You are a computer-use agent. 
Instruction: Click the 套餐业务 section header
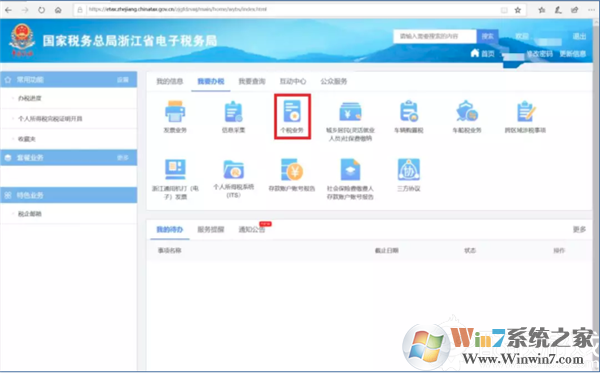click(68, 158)
